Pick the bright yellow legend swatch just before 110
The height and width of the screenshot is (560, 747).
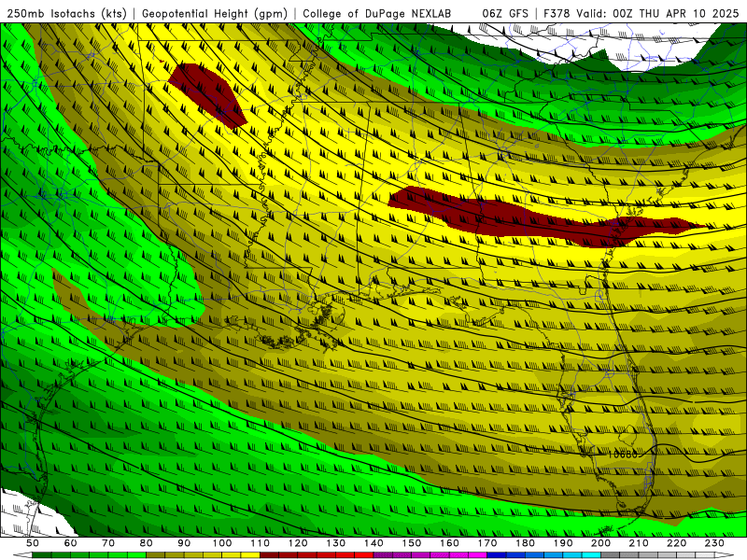tap(250, 555)
